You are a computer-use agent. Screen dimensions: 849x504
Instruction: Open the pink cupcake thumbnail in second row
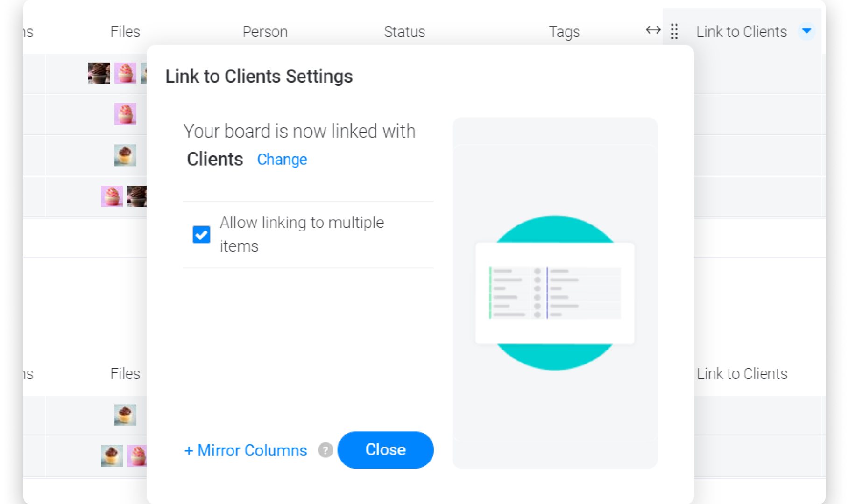pyautogui.click(x=125, y=114)
